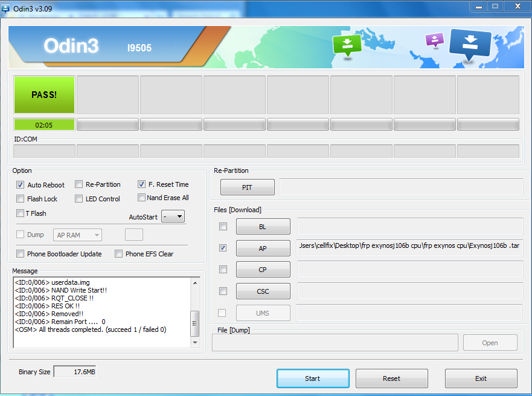The height and width of the screenshot is (396, 532).
Task: Click the 'NAND Write Start!!' log line
Action: (61, 290)
